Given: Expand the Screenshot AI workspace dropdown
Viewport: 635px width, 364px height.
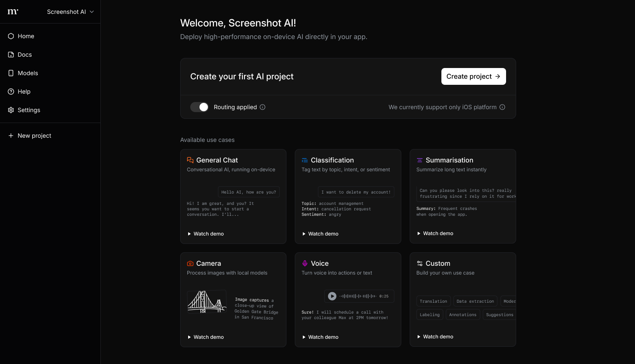Looking at the screenshot, I should click(x=70, y=12).
